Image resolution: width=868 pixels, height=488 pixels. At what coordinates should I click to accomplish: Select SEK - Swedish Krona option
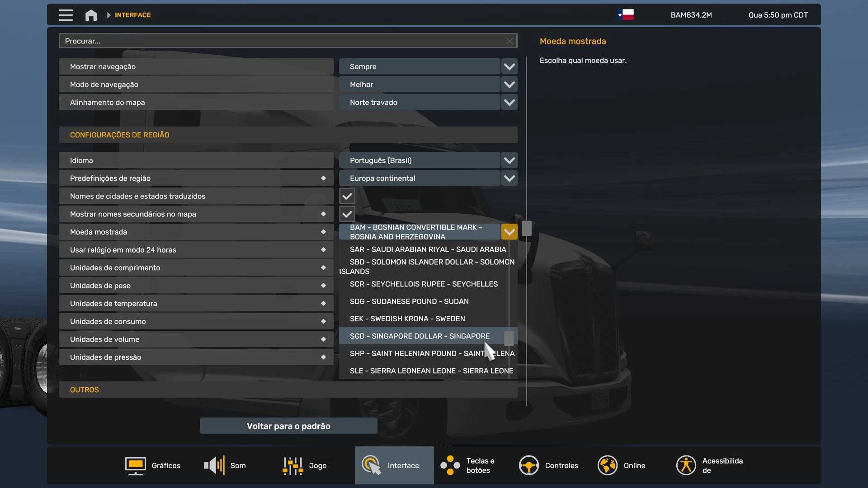tap(407, 319)
